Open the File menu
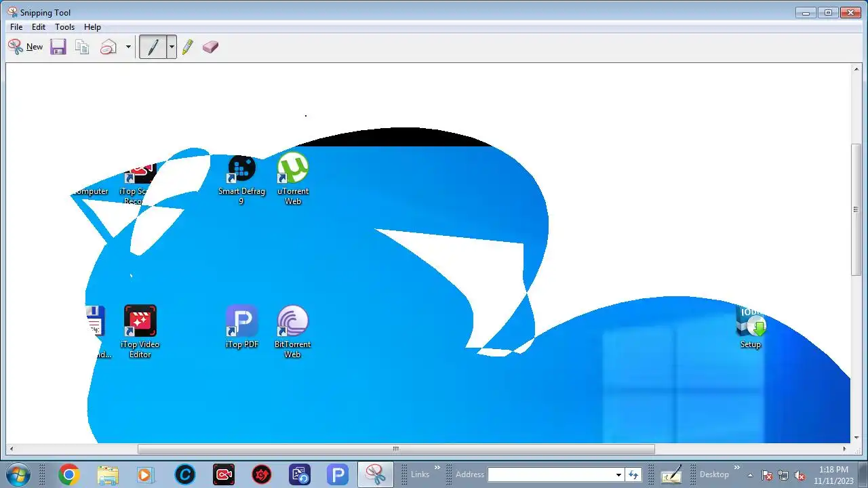 tap(16, 27)
